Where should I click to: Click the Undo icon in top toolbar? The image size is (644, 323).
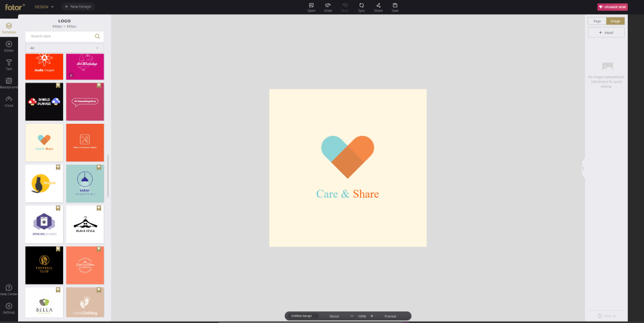[328, 7]
